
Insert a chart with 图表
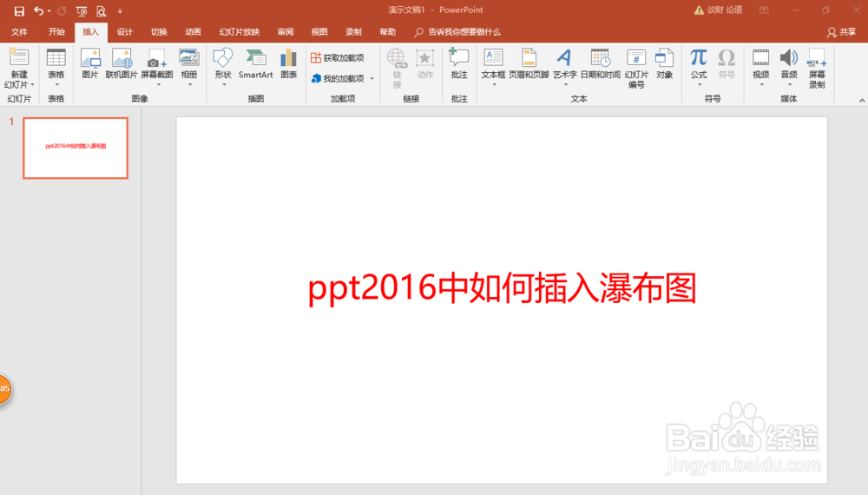coord(288,63)
